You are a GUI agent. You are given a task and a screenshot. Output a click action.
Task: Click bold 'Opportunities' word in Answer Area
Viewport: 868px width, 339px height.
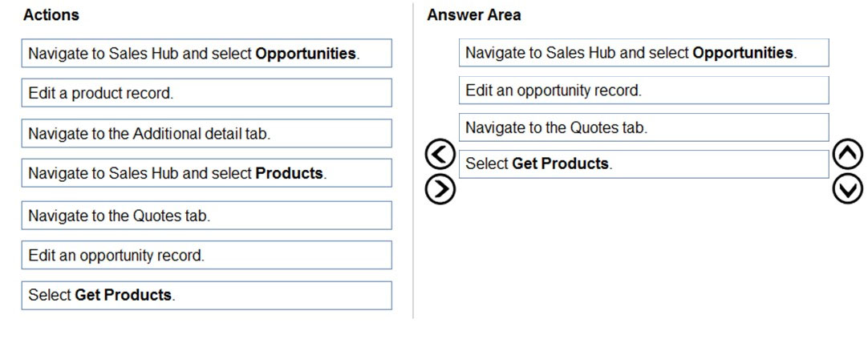click(x=742, y=53)
